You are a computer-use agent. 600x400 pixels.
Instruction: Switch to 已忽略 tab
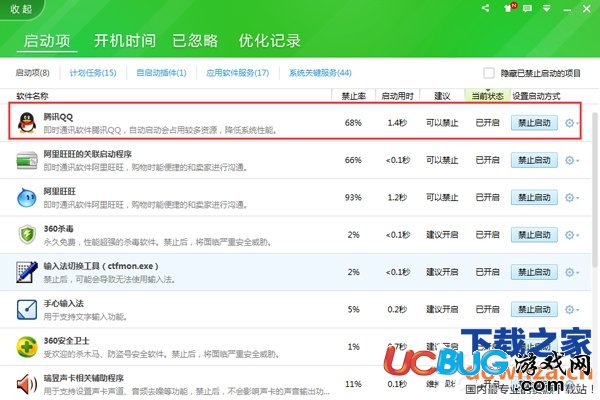click(195, 41)
